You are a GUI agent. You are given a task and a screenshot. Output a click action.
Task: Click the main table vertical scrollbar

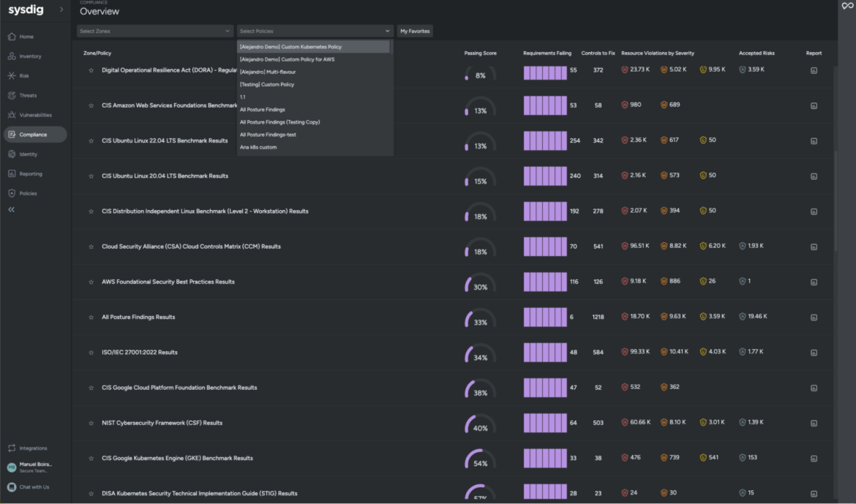pos(836,201)
